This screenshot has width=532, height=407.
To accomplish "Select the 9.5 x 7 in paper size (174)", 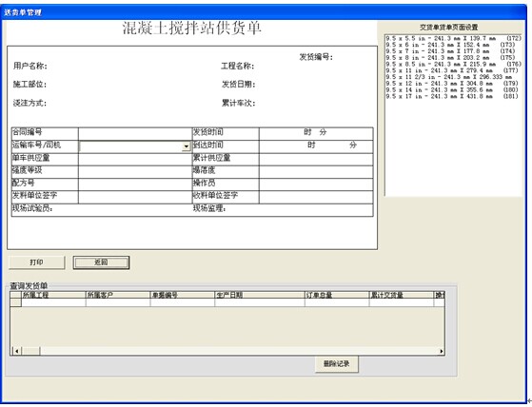I will point(453,51).
